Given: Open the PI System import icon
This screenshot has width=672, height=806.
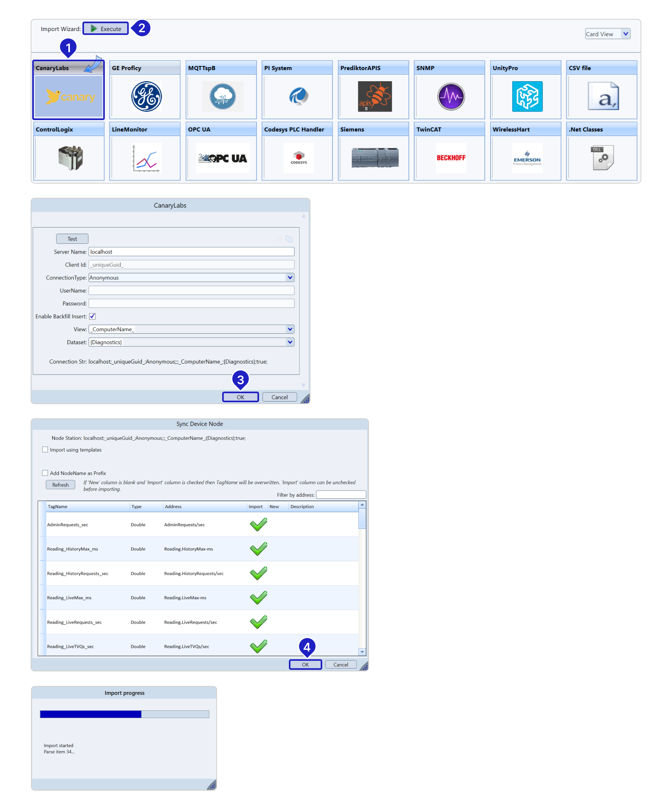Looking at the screenshot, I should (x=298, y=97).
